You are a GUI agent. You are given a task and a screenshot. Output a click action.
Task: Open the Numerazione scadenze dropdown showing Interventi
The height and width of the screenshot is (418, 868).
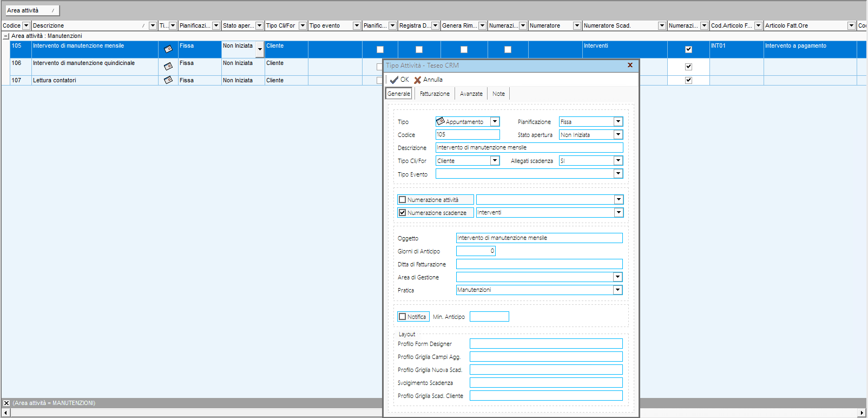pos(619,213)
